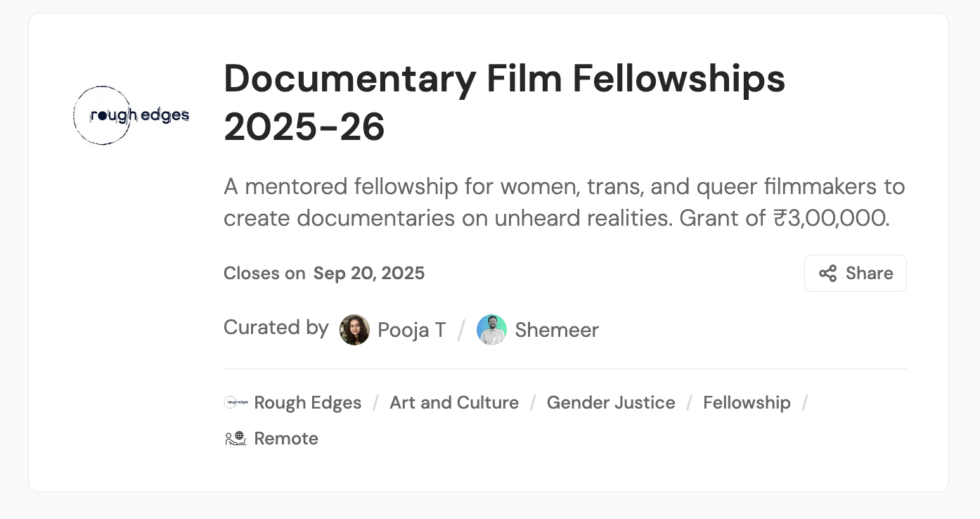Click the share icon glyph
Image resolution: width=980 pixels, height=519 pixels.
click(x=827, y=274)
